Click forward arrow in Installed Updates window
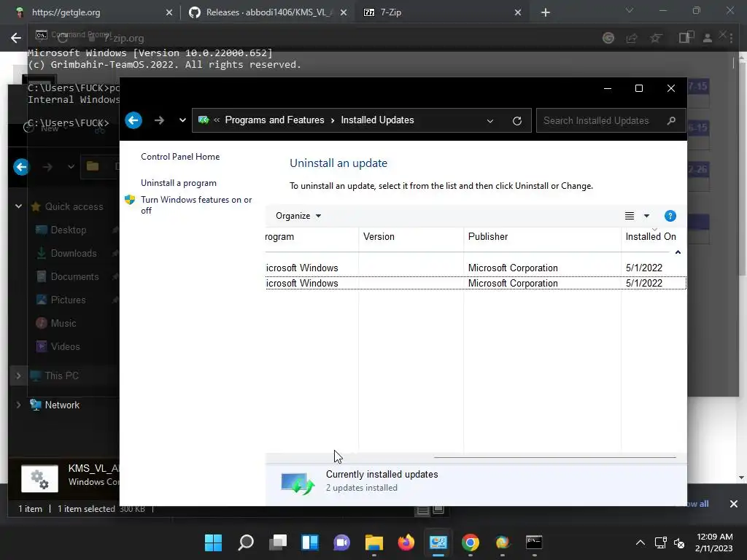 (159, 120)
